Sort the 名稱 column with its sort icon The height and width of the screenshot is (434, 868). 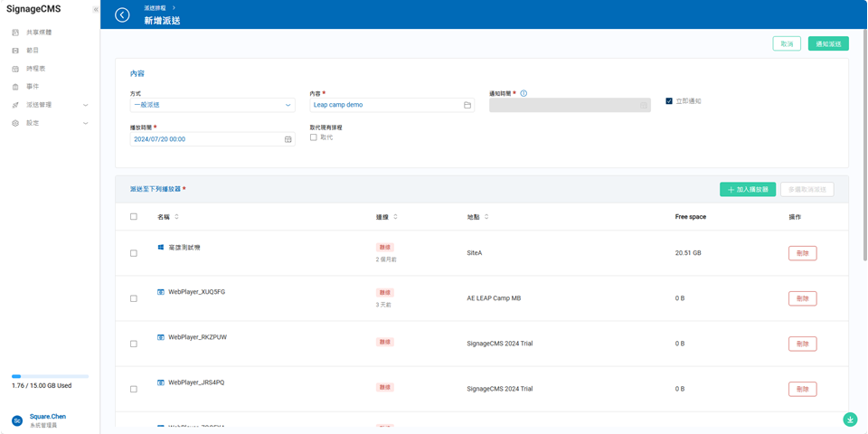click(177, 217)
